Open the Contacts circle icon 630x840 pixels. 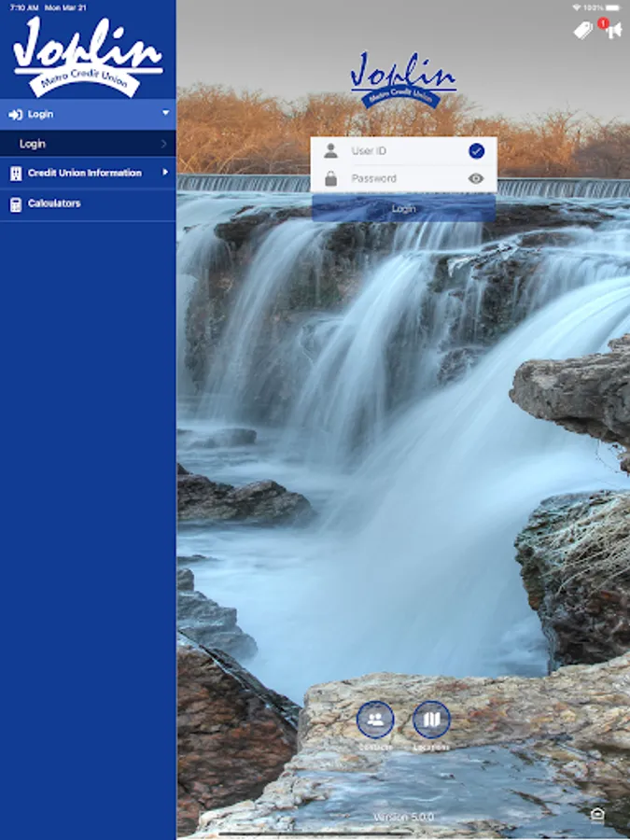(x=375, y=720)
